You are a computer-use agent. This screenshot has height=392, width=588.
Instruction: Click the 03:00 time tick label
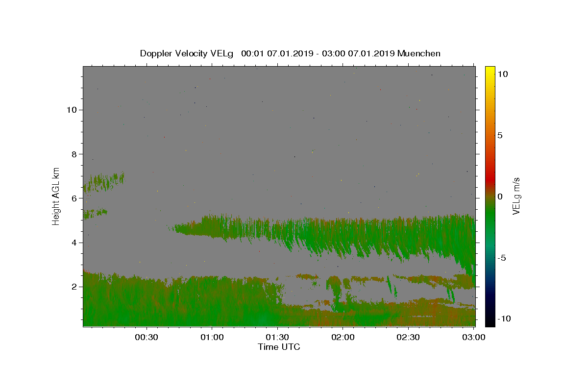(474, 338)
